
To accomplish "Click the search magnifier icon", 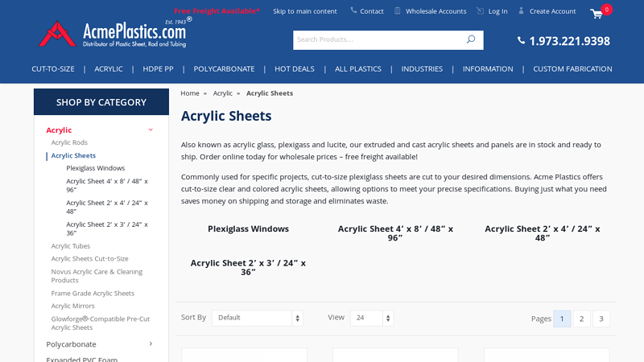I will [x=471, y=39].
